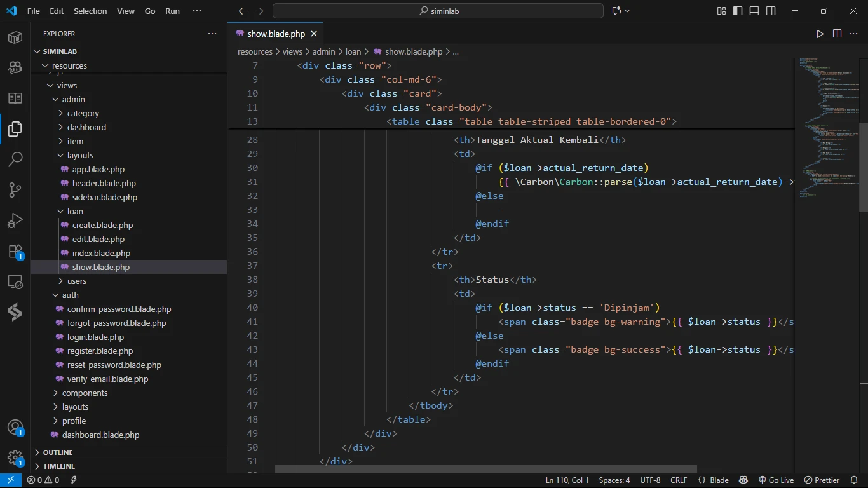
Task: Open the Extensions view
Action: pos(15,252)
